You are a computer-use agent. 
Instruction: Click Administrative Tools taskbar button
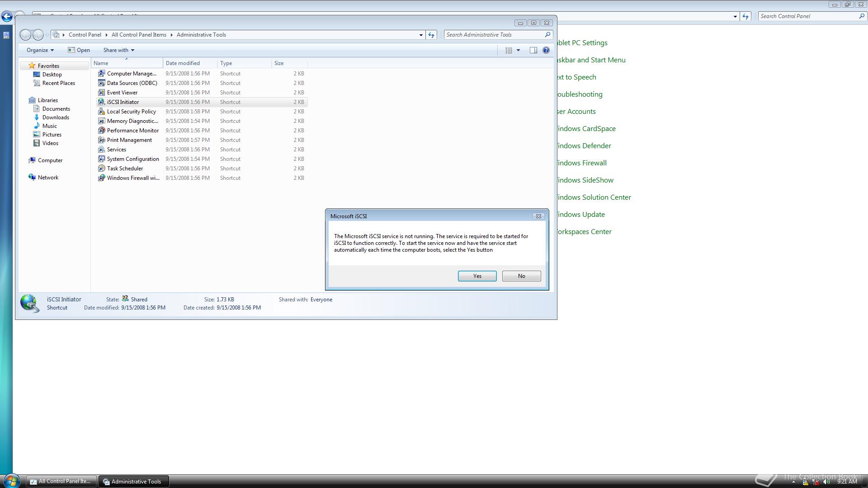[x=134, y=482]
